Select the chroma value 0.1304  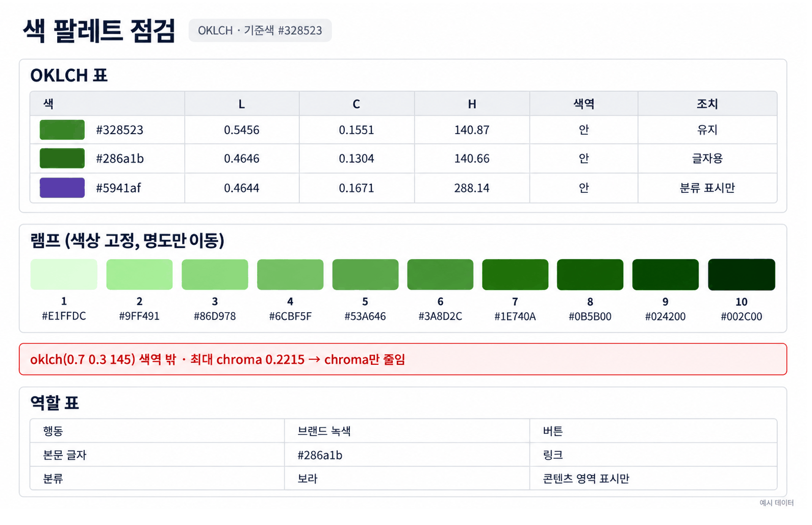click(x=357, y=159)
